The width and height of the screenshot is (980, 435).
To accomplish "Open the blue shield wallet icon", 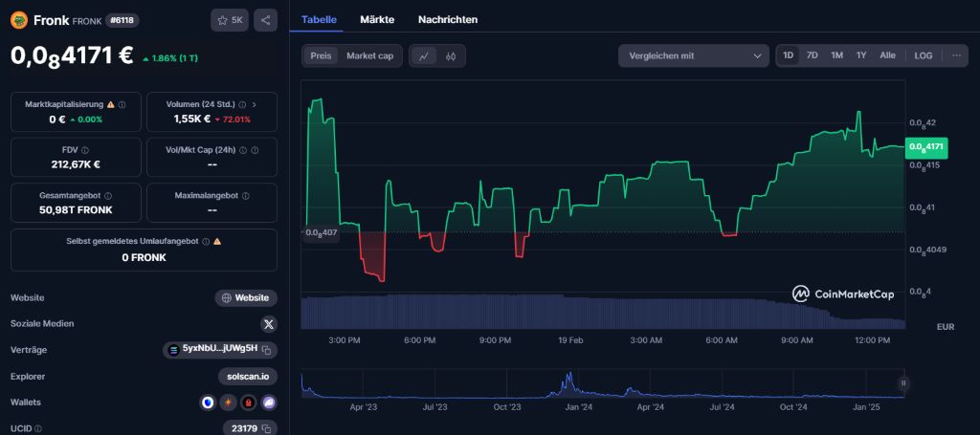I will click(208, 402).
